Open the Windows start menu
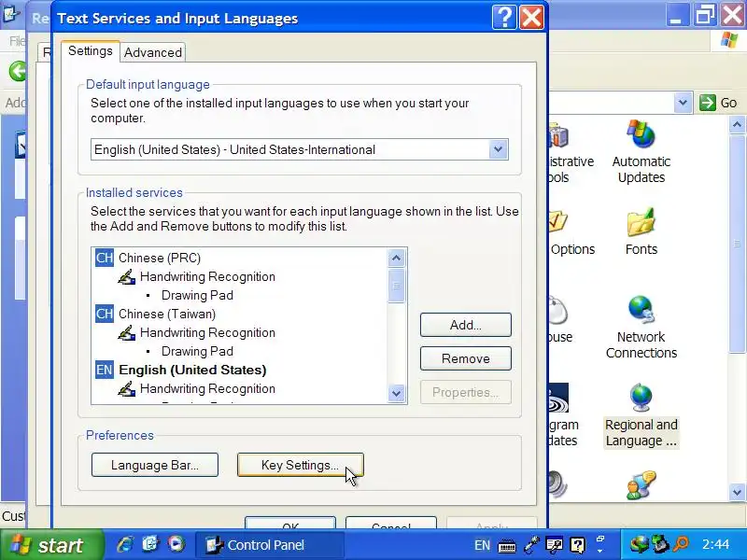 [51, 545]
